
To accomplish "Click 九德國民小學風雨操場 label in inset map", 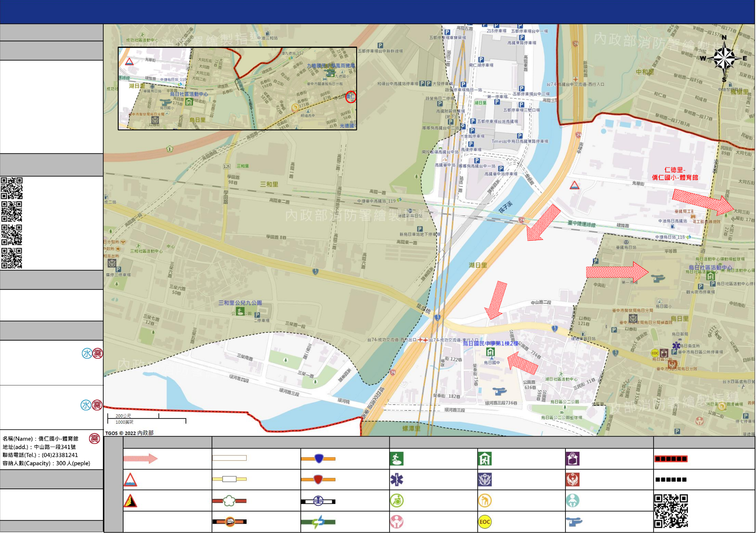I will 331,66.
